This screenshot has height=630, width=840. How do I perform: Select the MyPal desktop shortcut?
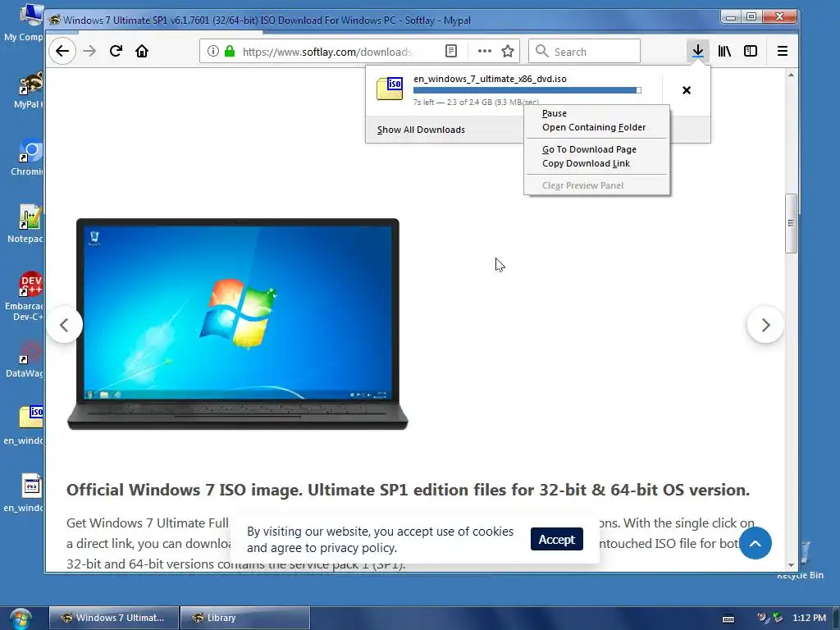(27, 90)
